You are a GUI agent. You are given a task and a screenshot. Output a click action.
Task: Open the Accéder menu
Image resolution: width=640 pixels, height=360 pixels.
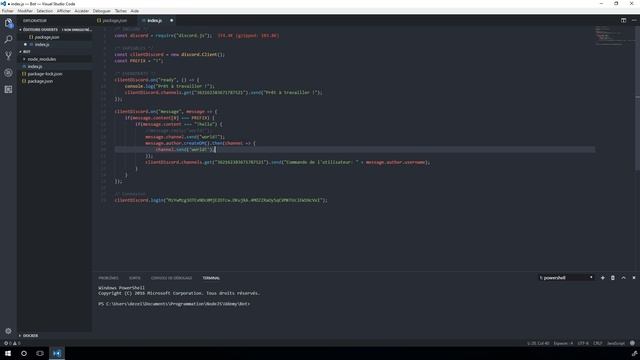(82, 11)
